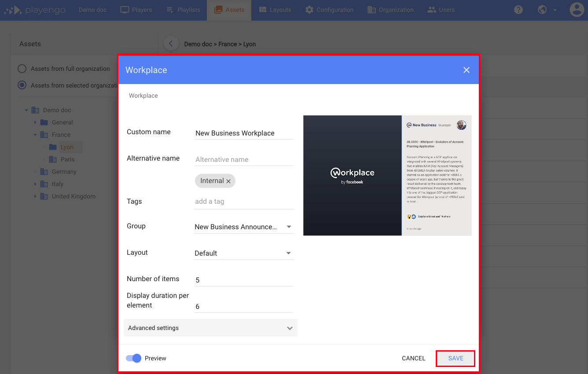
Task: Go to the Playlists tab
Action: click(x=183, y=10)
